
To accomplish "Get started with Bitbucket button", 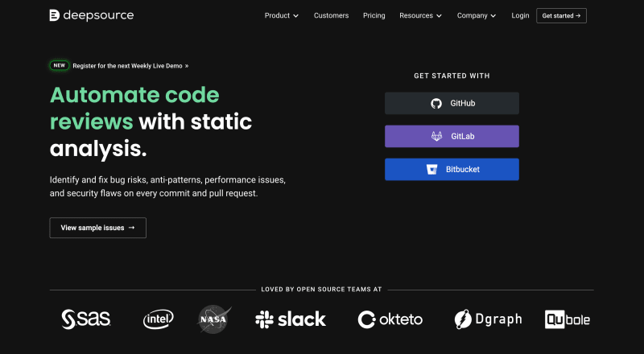I will click(452, 169).
